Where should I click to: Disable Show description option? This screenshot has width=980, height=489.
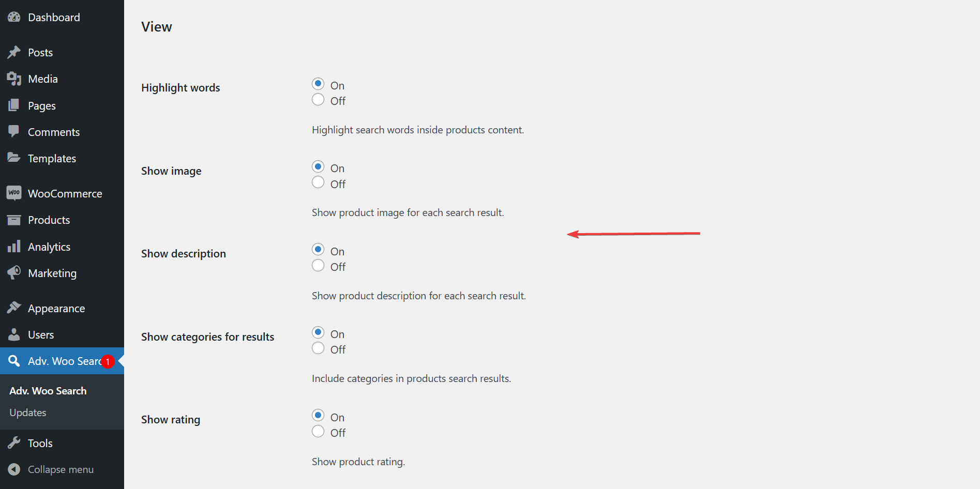coord(318,266)
